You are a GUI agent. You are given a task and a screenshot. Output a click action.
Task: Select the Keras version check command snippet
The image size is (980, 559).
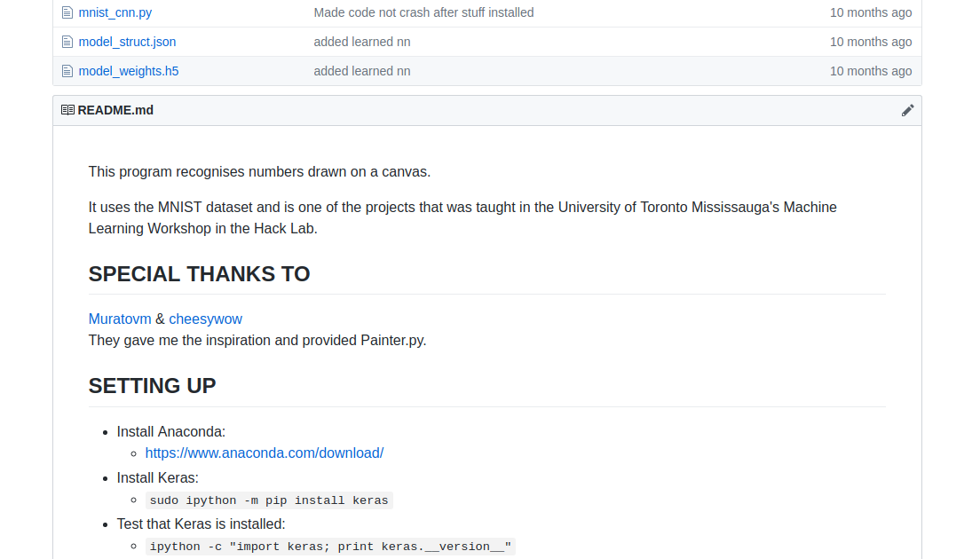click(x=331, y=547)
